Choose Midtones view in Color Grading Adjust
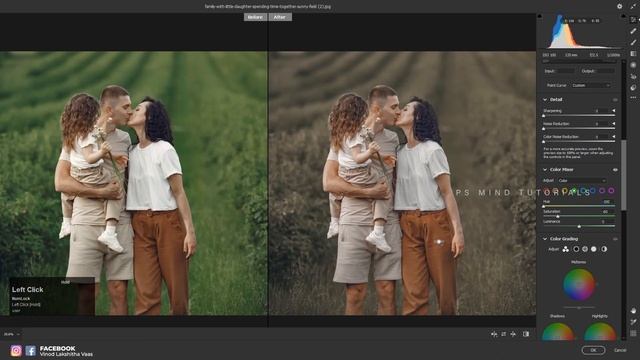This screenshot has height=360, width=640. pyautogui.click(x=585, y=249)
